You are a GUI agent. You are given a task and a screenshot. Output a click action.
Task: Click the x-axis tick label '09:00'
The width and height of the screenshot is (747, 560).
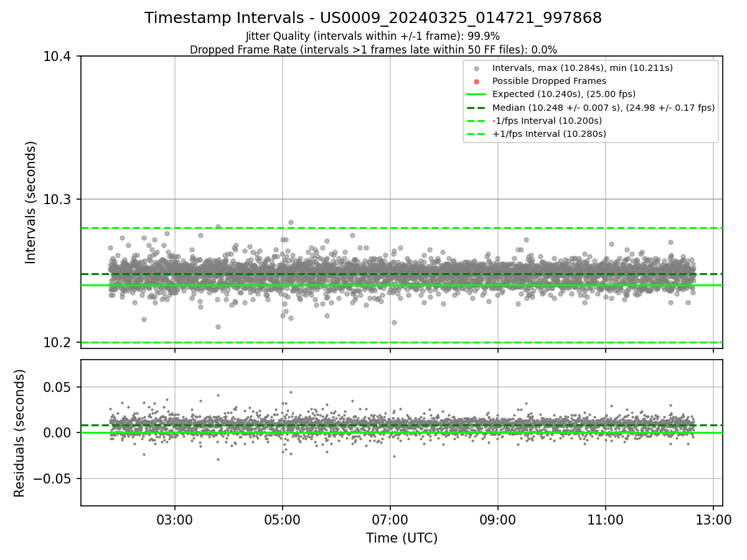tap(498, 520)
